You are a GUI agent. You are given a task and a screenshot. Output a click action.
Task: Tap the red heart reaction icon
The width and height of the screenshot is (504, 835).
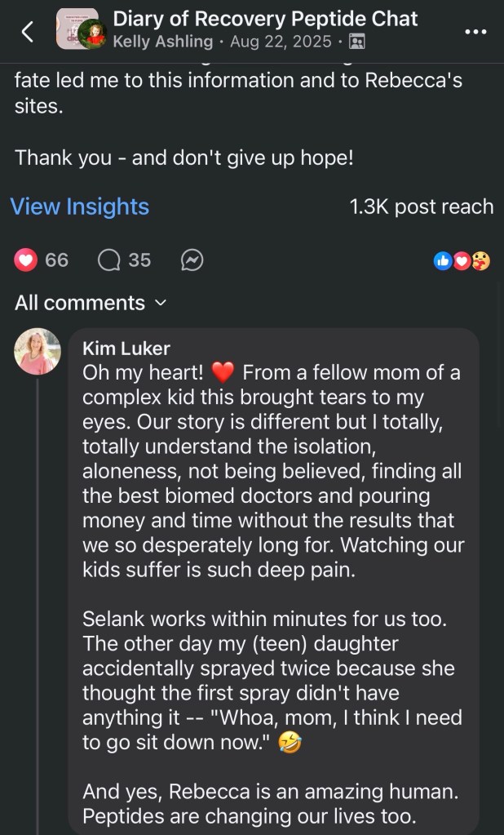[x=26, y=260]
